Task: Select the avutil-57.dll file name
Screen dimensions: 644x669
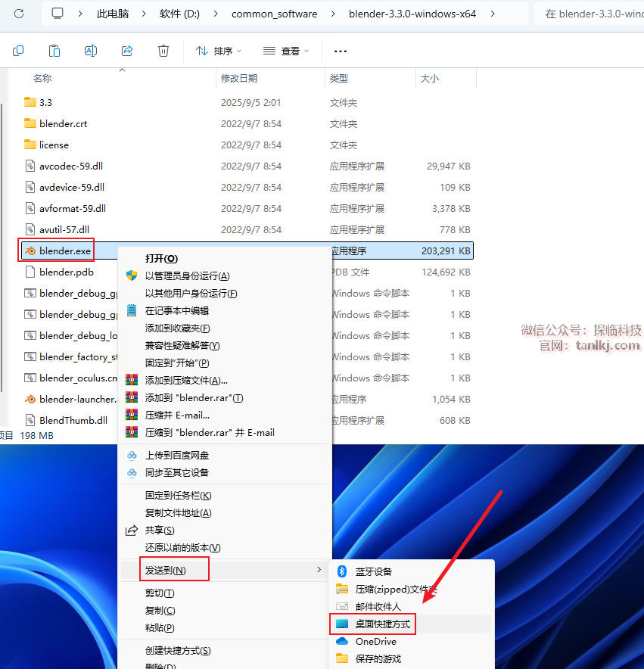Action: 64,229
